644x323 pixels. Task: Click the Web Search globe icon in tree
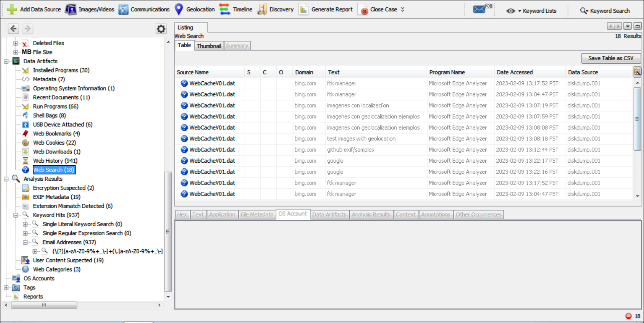26,170
